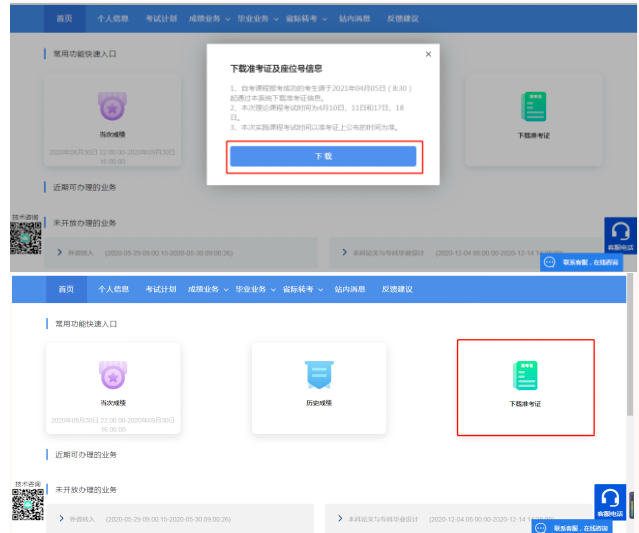
Task: Expand 省际转考 dropdown in the dimmed page navbar
Action: coord(306,19)
